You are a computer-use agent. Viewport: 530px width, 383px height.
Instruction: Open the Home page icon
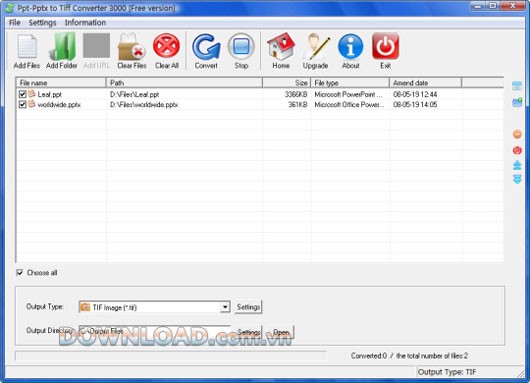[281, 47]
